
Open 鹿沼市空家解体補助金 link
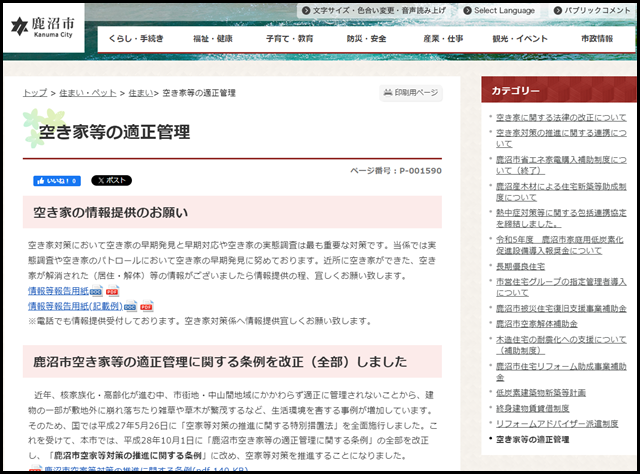tap(536, 324)
